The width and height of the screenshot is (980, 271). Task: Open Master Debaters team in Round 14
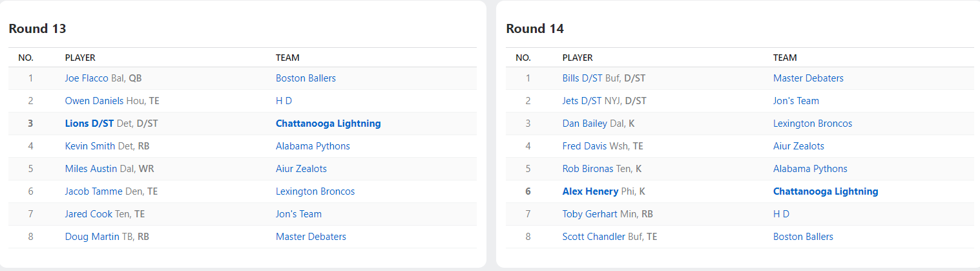click(x=808, y=78)
